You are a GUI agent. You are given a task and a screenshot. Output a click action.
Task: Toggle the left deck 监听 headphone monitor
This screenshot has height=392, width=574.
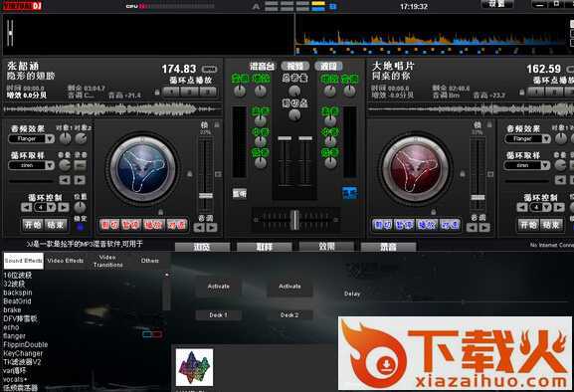click(x=240, y=193)
